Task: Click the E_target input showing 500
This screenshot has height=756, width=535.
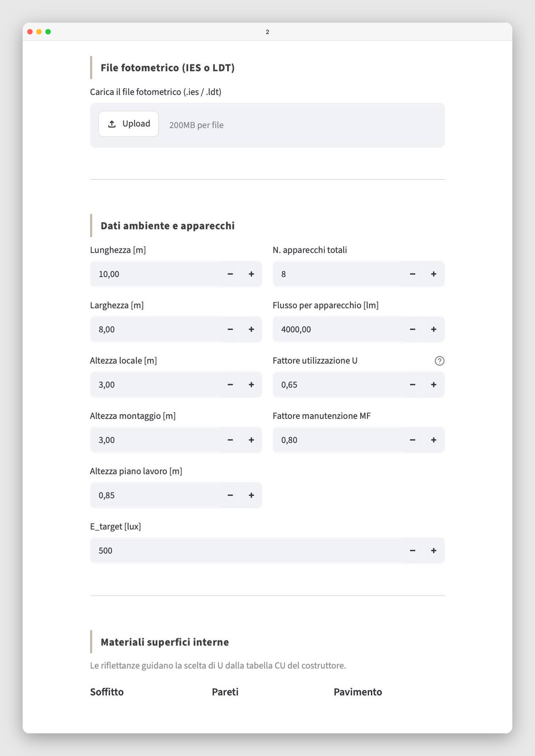Action: (246, 551)
